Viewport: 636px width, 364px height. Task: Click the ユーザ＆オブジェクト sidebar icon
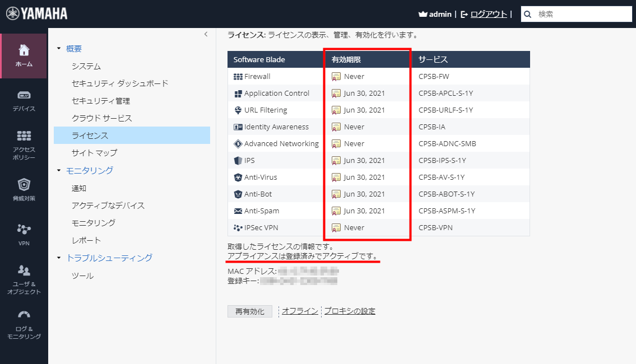tap(24, 270)
